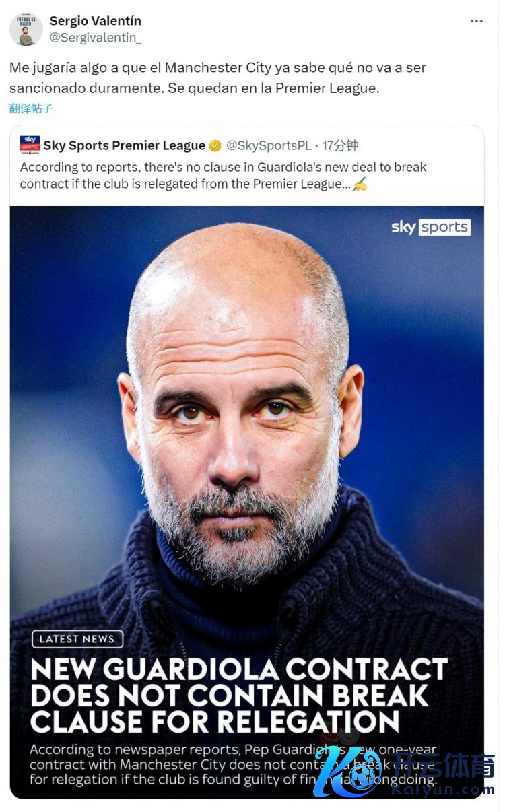This screenshot has height=812, width=505.
Task: Click the NEW GUARDIOLA CONTRACT headline
Action: [x=239, y=696]
